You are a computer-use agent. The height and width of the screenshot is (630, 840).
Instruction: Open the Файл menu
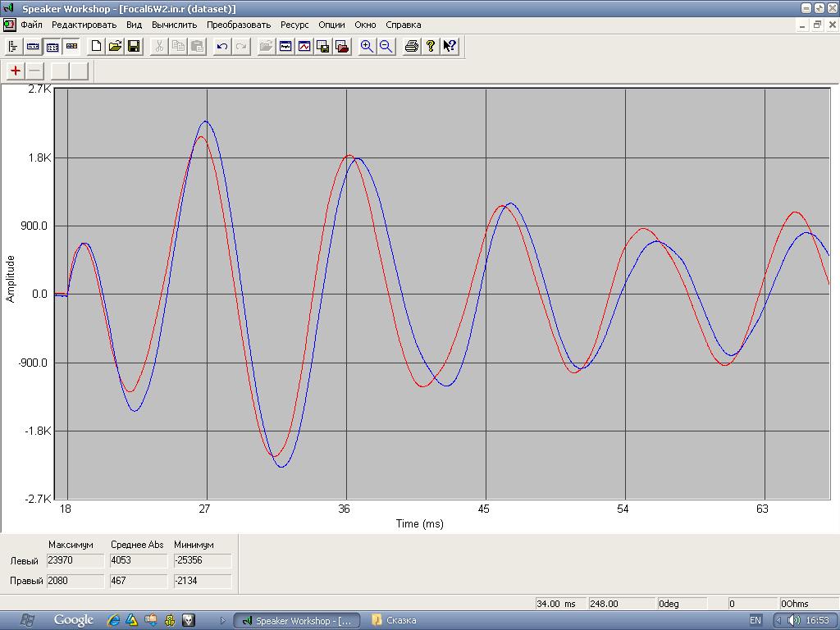pyautogui.click(x=31, y=25)
